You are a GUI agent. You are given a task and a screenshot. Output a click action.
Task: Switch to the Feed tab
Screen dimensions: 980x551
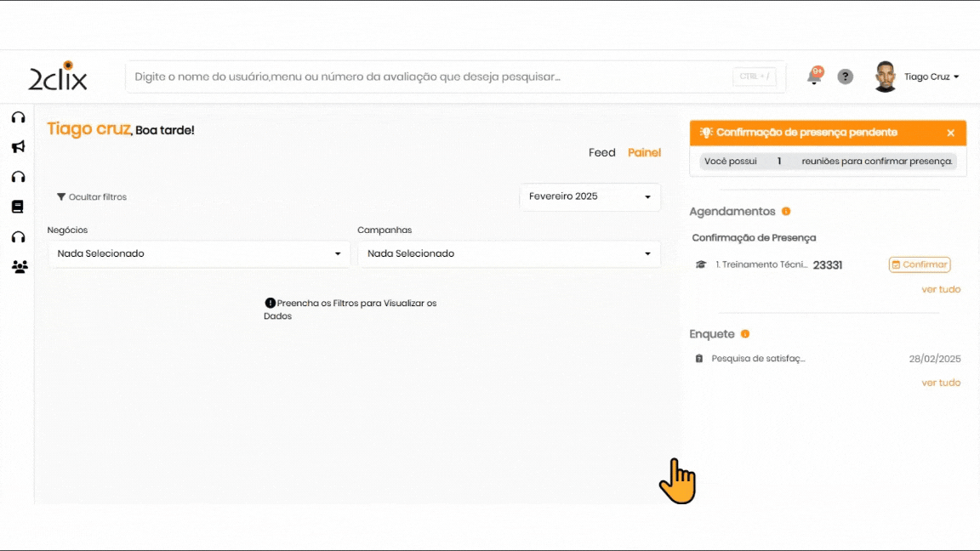tap(601, 153)
